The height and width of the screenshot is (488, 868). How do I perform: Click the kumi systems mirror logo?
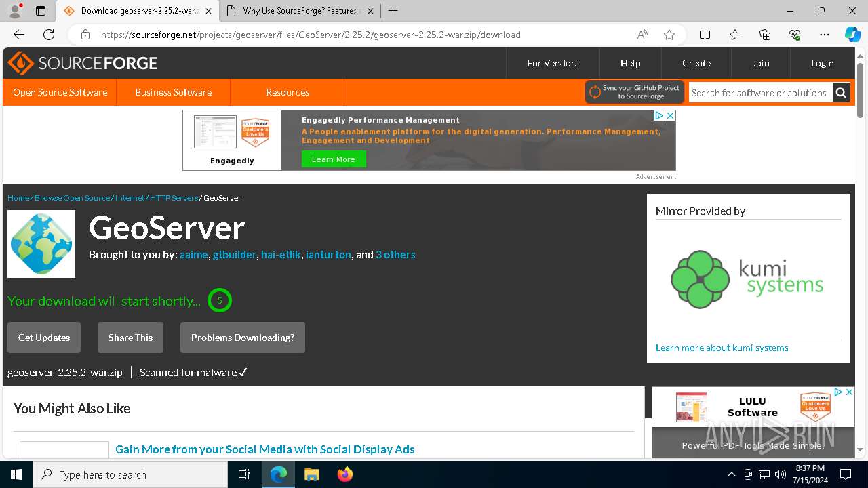click(x=747, y=279)
